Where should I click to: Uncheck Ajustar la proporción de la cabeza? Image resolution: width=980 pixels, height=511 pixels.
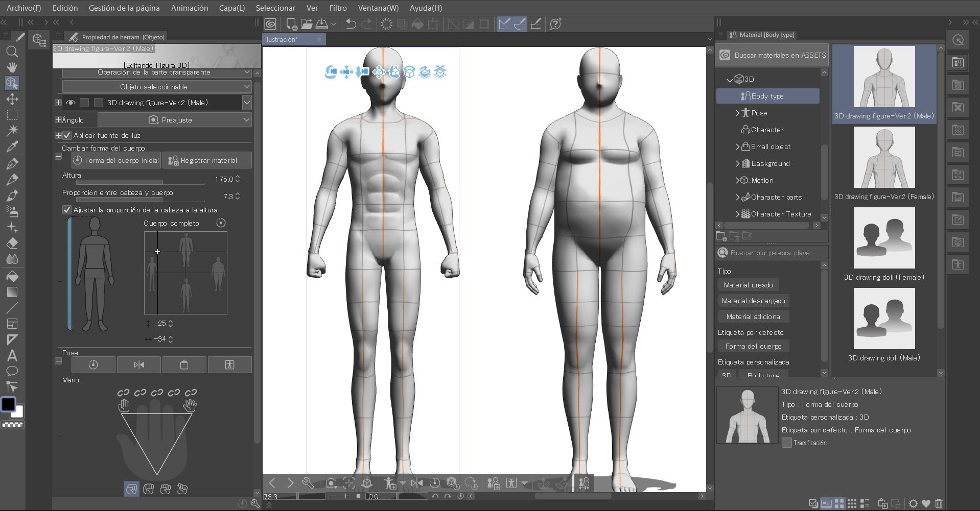pos(67,210)
